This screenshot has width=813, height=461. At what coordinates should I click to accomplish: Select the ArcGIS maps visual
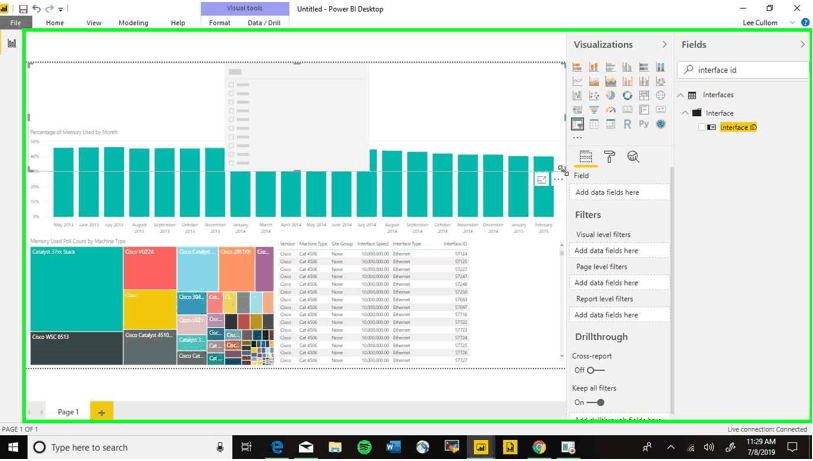coord(660,124)
